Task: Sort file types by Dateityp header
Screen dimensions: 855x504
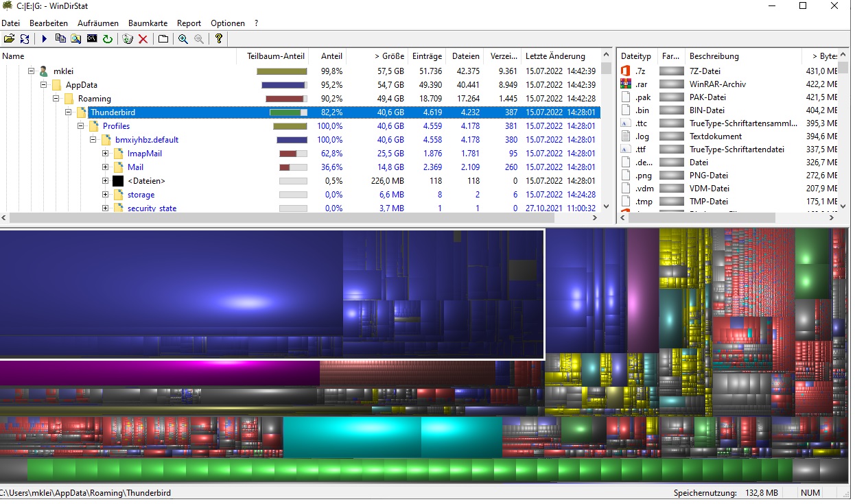Action: tap(637, 56)
